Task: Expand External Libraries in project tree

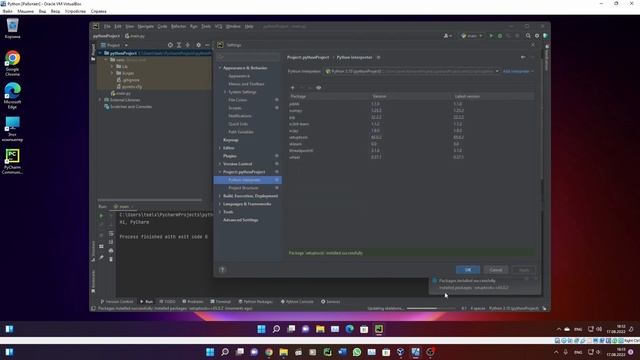Action: coord(100,100)
